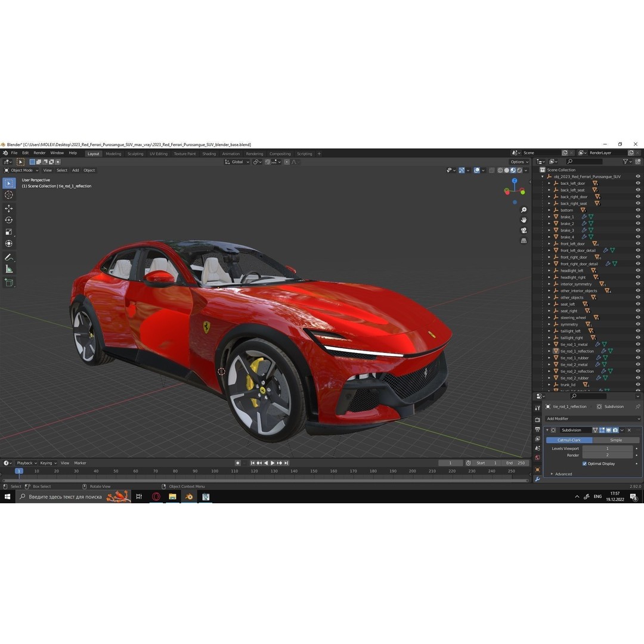Hide the headlight_left object

coord(638,271)
